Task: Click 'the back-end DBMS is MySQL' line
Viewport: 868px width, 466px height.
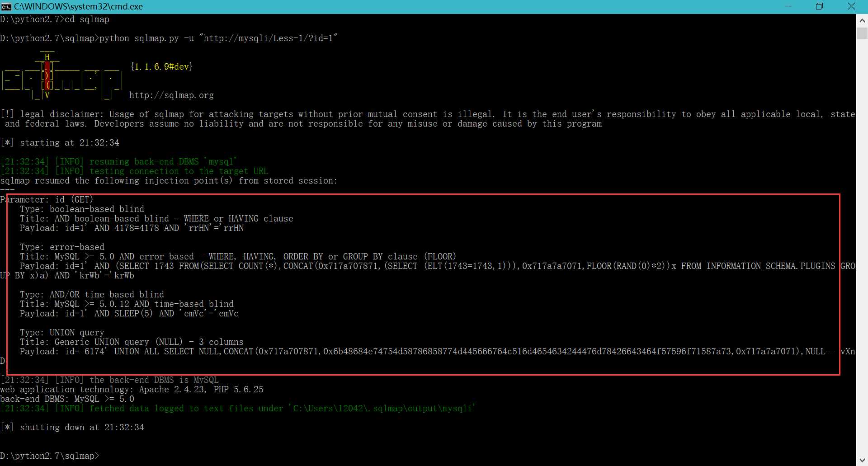Action: pos(109,380)
